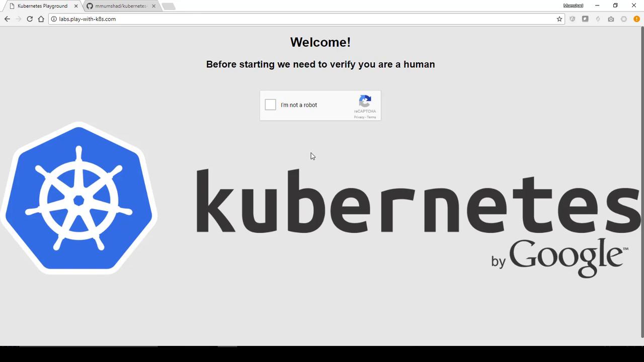
Task: Click the flame-shaped extension icon
Action: click(x=598, y=19)
